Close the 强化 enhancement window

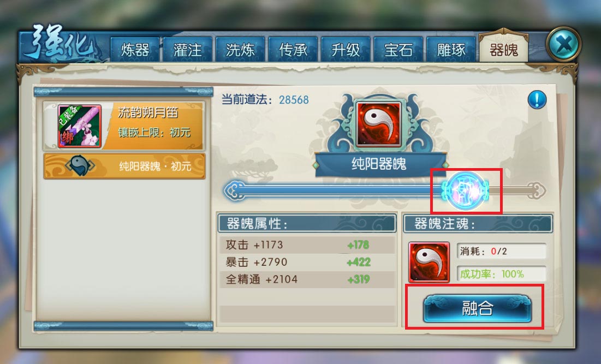pos(563,44)
